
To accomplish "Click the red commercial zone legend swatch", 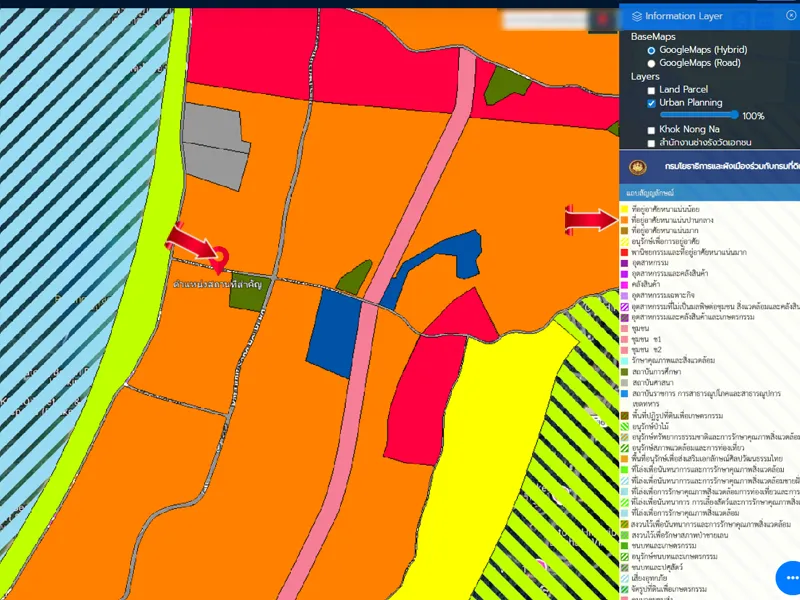I will point(624,252).
